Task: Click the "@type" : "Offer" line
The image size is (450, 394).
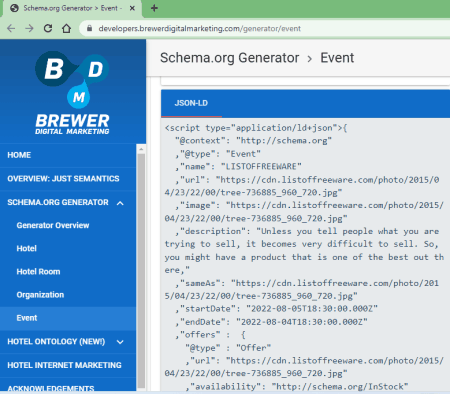Action: point(228,348)
